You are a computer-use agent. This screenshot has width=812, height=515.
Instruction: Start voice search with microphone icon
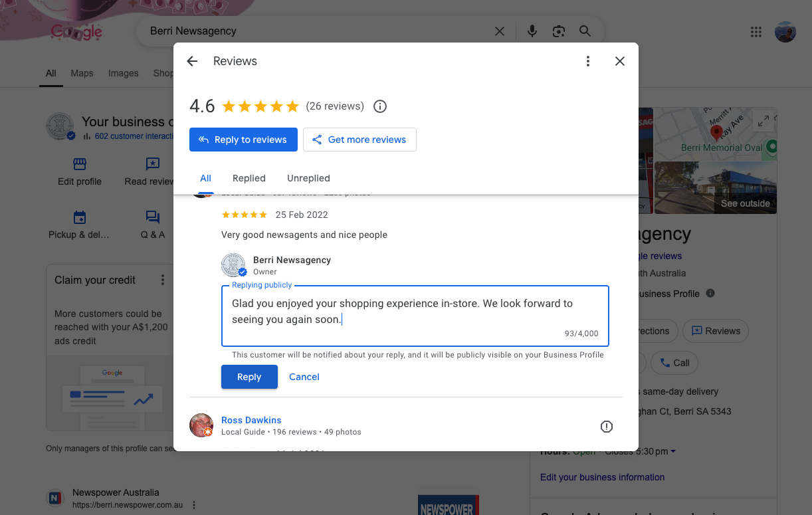pos(532,31)
